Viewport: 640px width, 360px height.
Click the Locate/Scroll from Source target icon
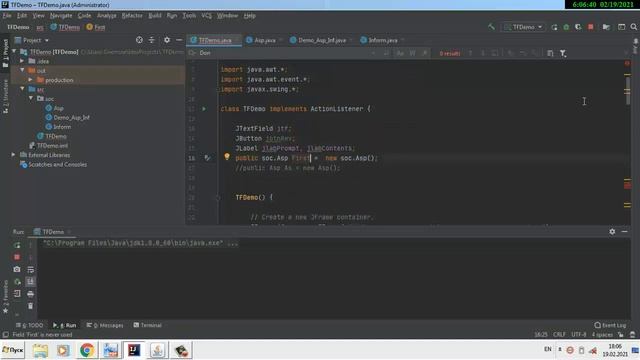point(139,40)
